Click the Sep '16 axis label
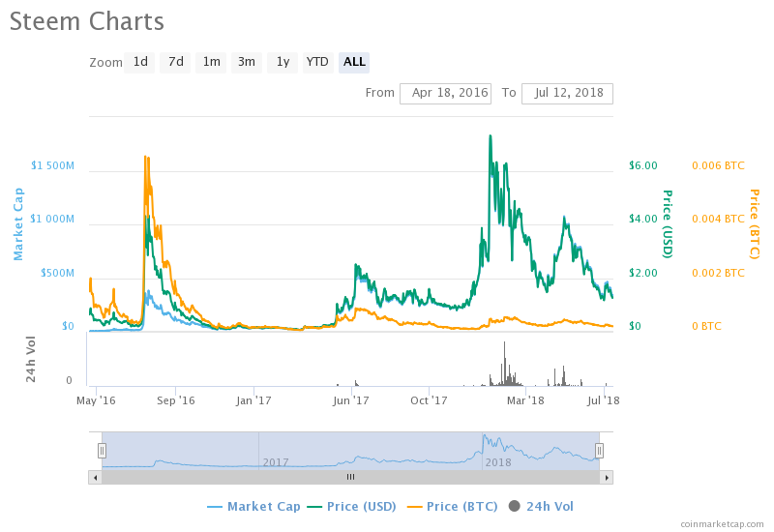Screen dimensions: 774x532 coord(176,400)
